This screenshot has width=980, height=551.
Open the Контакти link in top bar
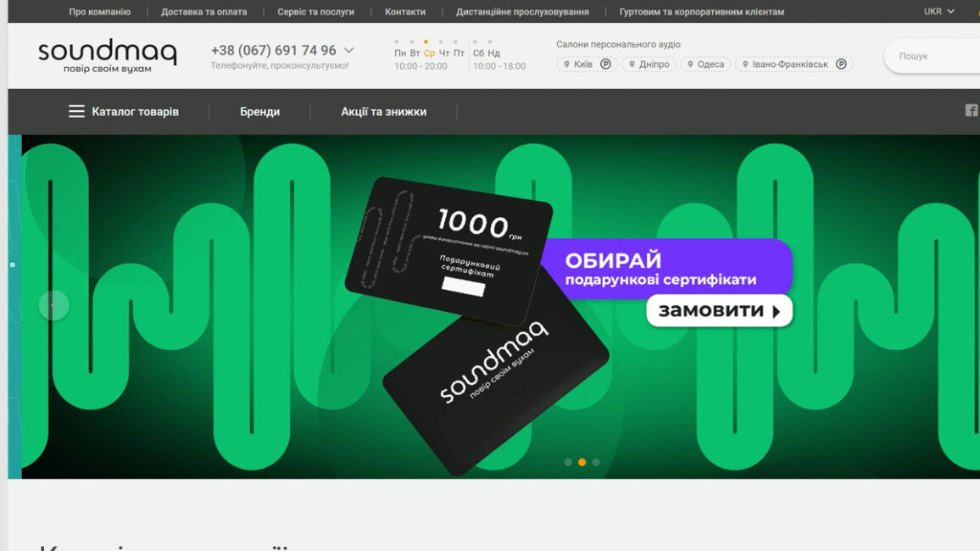(405, 11)
